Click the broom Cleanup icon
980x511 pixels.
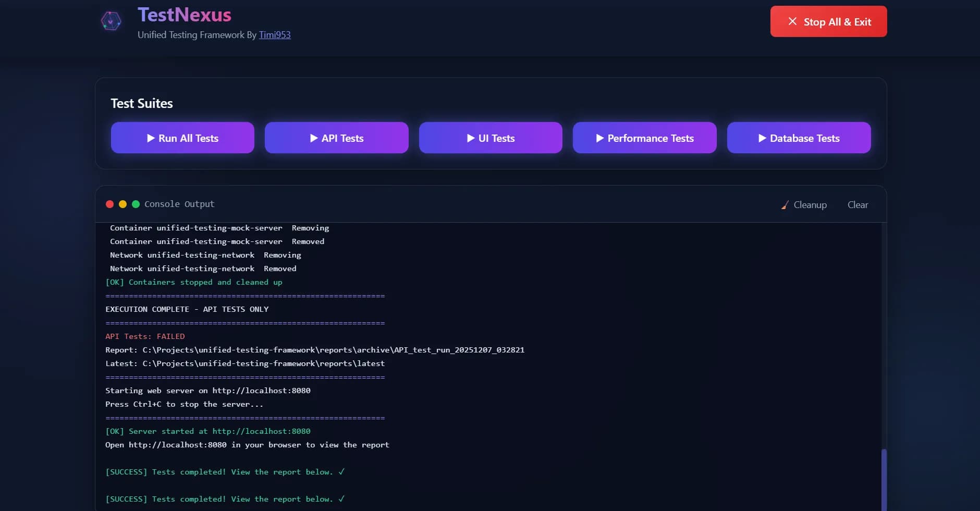[x=785, y=205]
